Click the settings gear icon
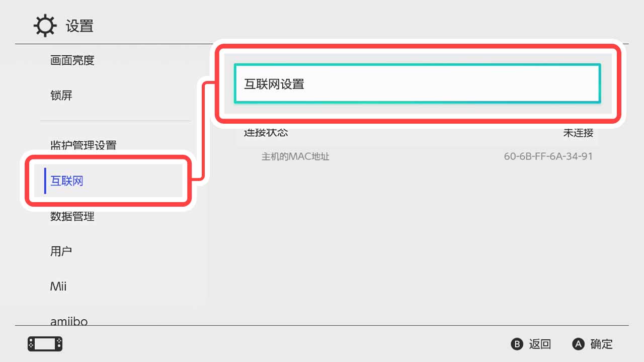Image resolution: width=644 pixels, height=362 pixels. click(x=45, y=26)
